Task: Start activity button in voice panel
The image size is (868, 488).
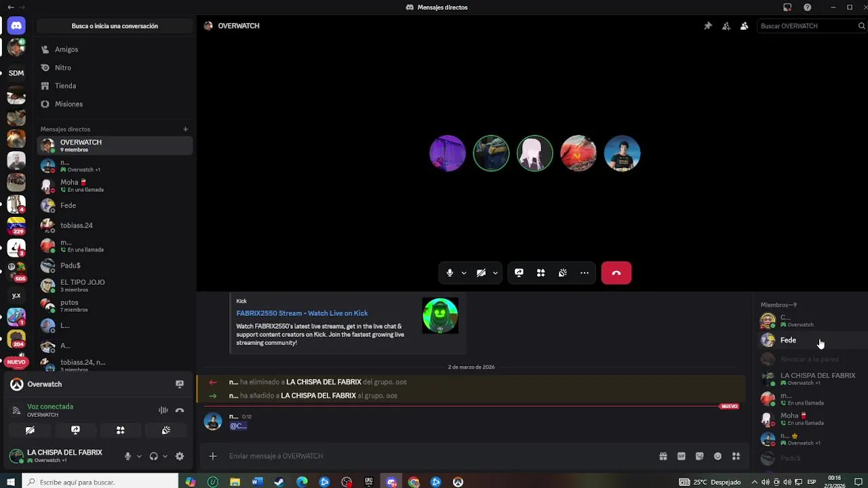Action: [121, 430]
